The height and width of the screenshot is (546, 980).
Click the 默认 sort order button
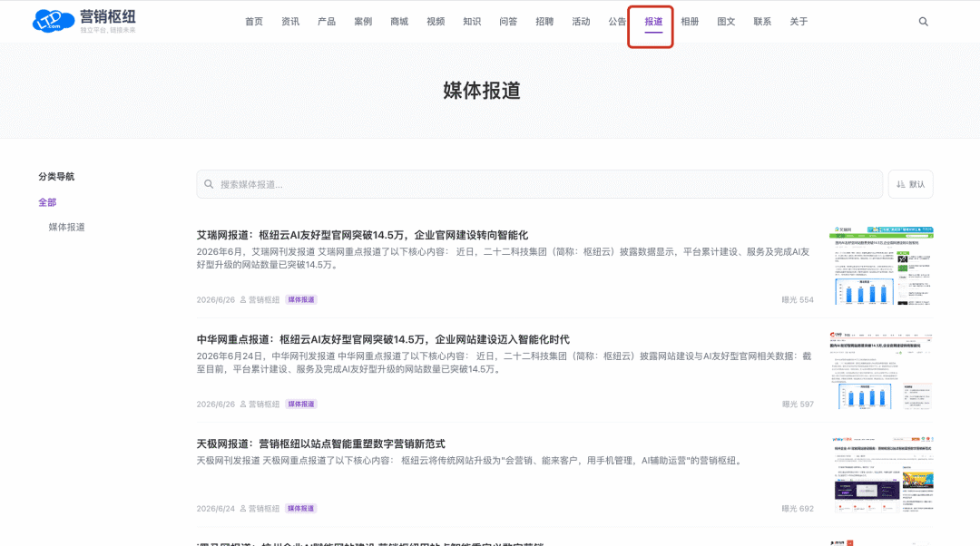pyautogui.click(x=911, y=184)
